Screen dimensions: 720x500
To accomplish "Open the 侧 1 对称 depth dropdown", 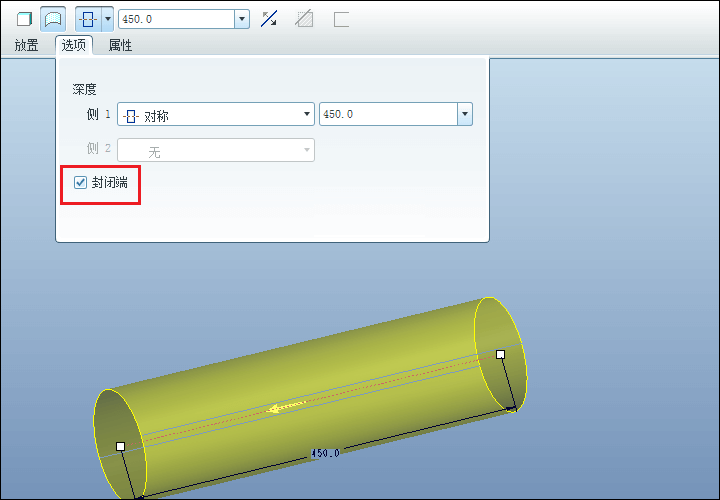I will point(216,114).
